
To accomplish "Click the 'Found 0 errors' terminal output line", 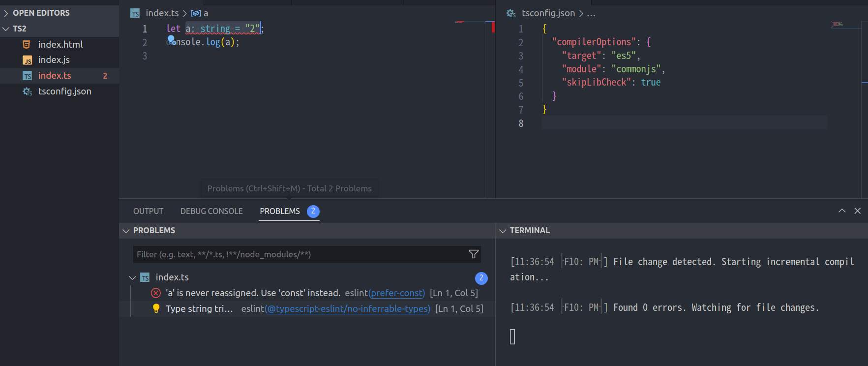I will pyautogui.click(x=665, y=307).
